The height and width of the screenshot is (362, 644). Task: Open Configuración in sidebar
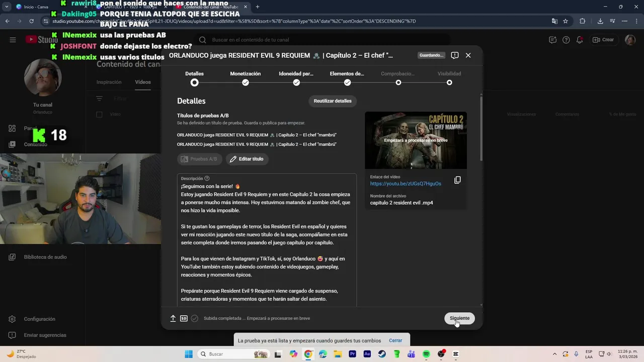(39, 319)
